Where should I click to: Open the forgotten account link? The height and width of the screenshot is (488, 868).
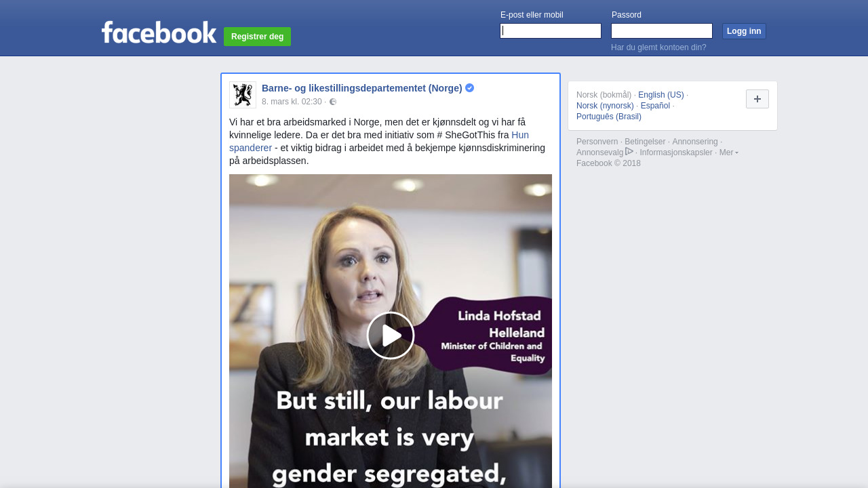658,47
